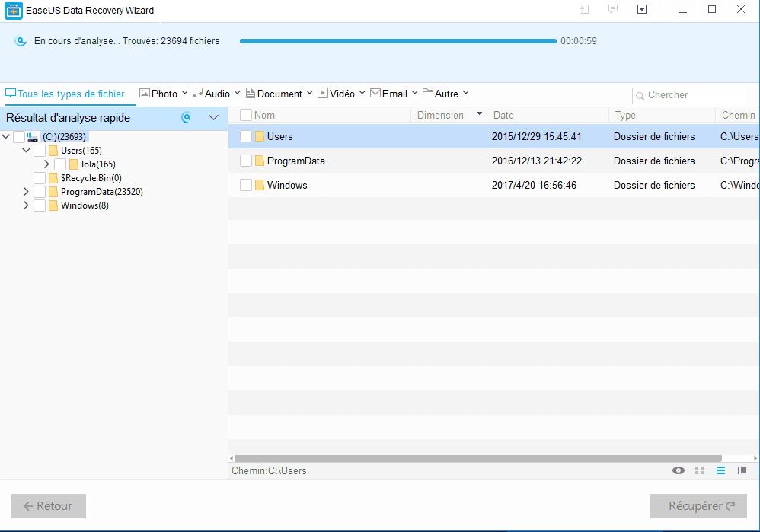The image size is (760, 532).
Task: Click the Users folder icon in file list
Action: pos(260,136)
